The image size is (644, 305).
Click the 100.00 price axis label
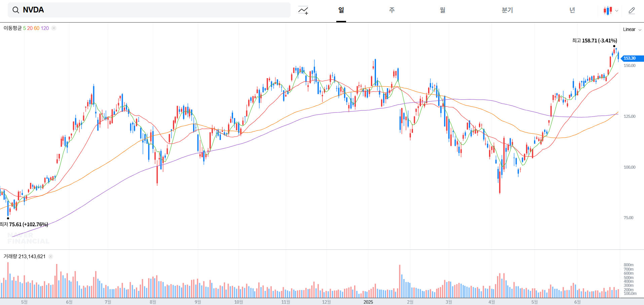click(x=630, y=167)
